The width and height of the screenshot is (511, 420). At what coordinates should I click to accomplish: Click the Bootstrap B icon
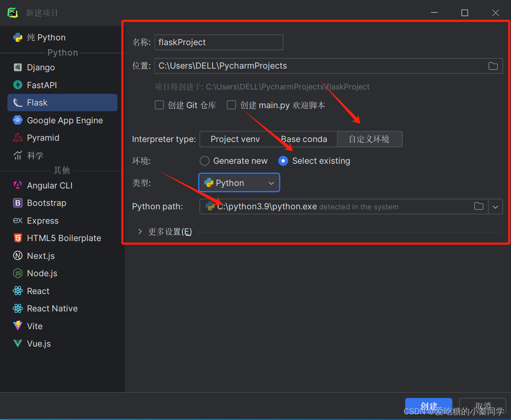pos(18,203)
